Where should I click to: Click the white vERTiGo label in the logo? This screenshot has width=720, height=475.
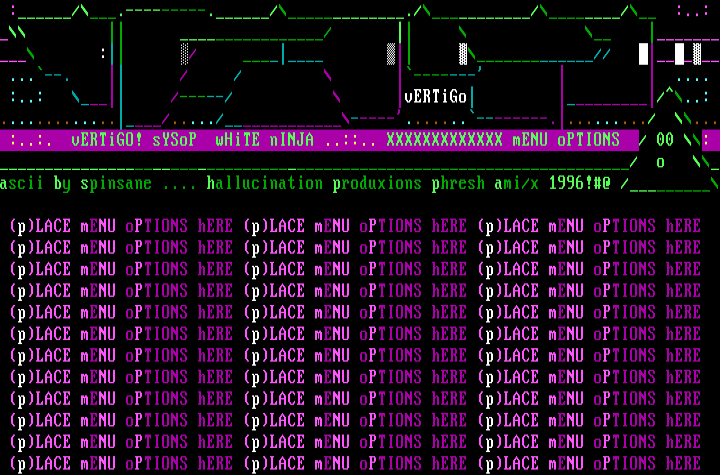point(435,97)
